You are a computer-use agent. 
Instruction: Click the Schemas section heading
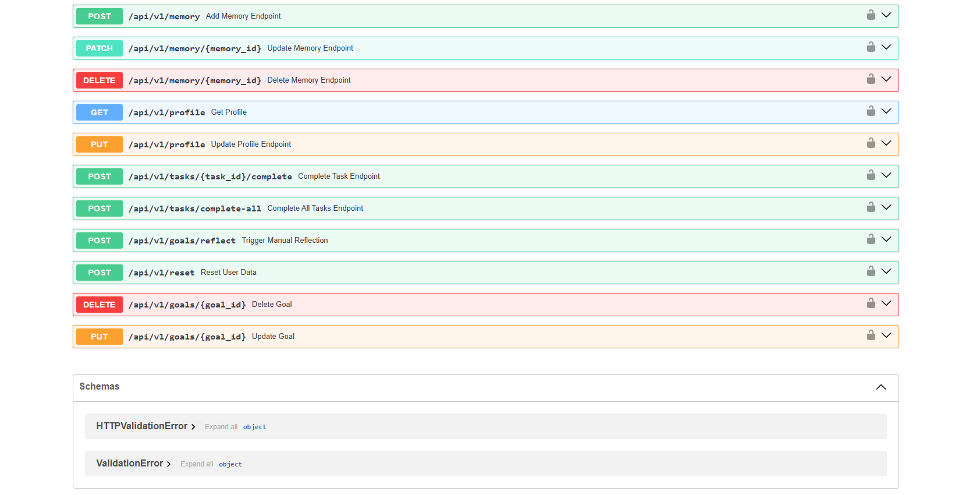(x=100, y=387)
